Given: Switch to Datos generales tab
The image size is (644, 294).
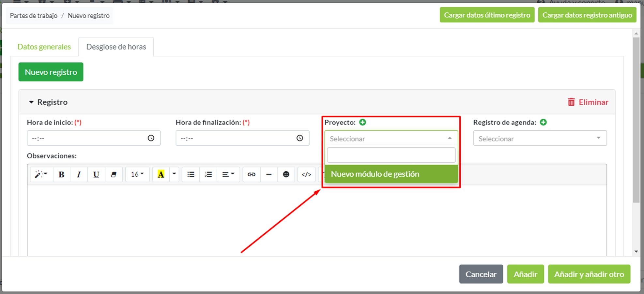Looking at the screenshot, I should [44, 47].
